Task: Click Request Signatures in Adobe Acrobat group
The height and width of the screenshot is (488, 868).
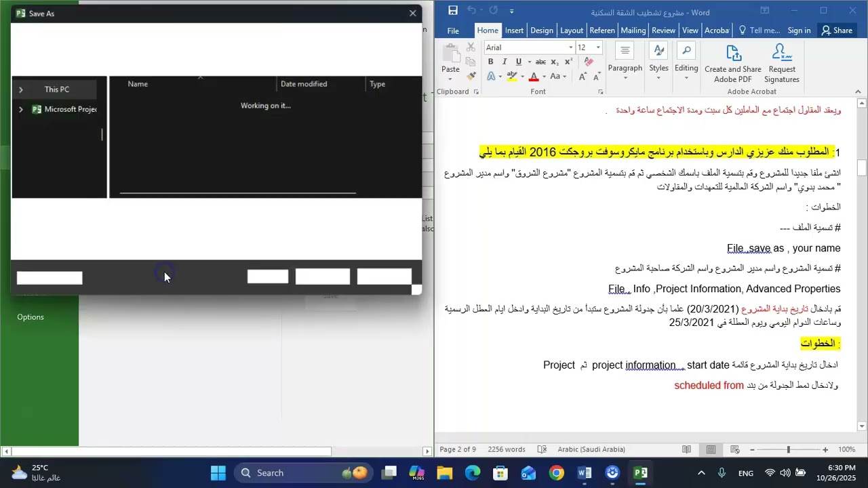Action: pyautogui.click(x=782, y=64)
